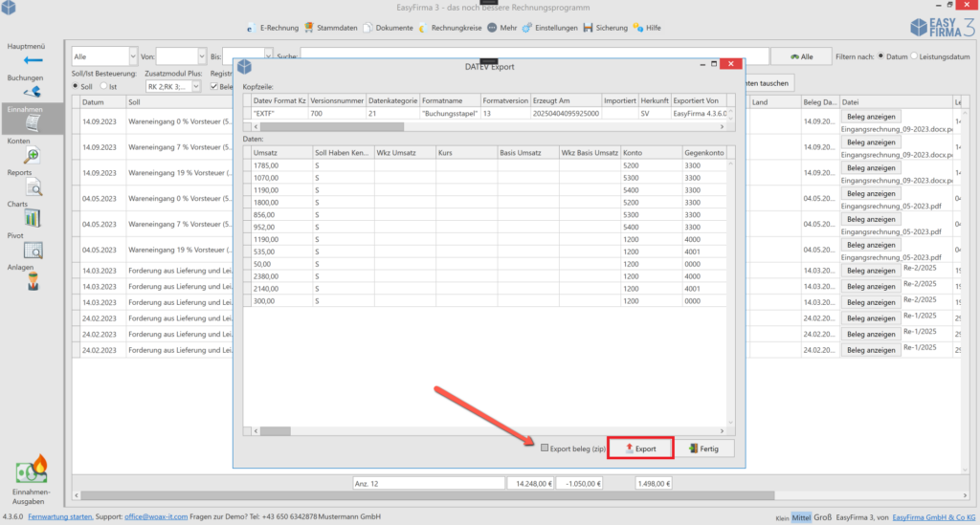Open the Konten magnifier icon
Screen dimensions: 980x525
(33, 155)
